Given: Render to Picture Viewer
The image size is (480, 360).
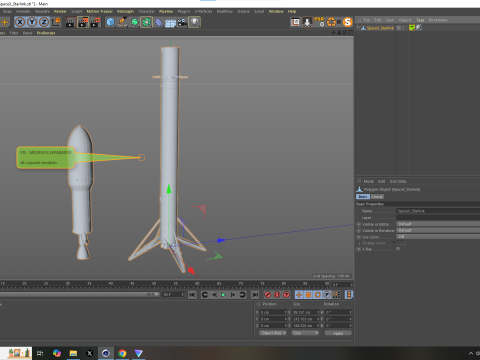Looking at the screenshot, I should click(83, 22).
